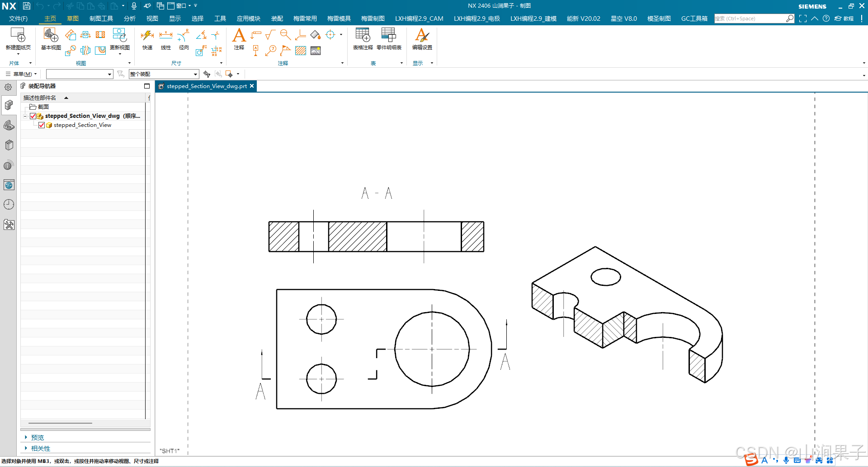Switch to the 装配 ribbon tab

pos(277,19)
